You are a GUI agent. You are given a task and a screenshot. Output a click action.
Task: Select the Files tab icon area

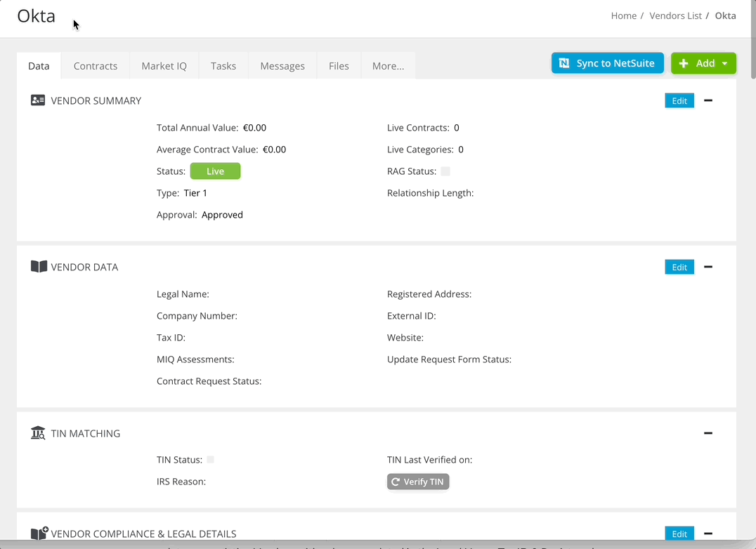[339, 65]
